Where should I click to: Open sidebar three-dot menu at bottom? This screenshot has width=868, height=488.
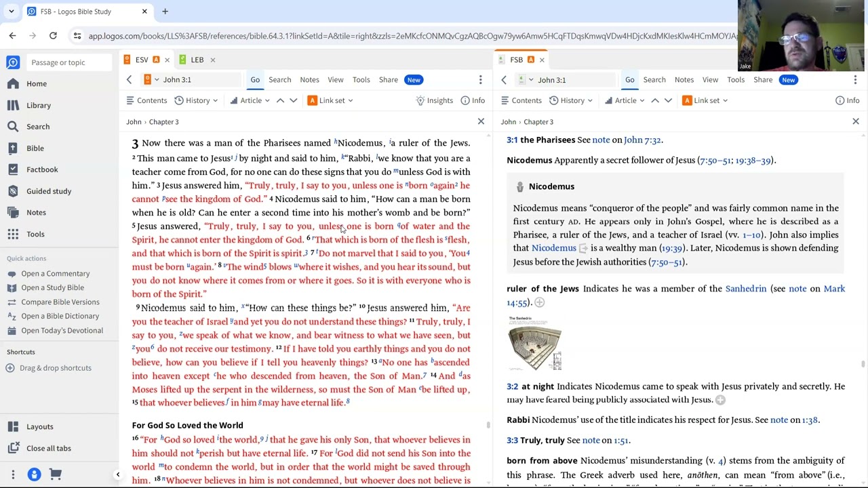tap(13, 475)
